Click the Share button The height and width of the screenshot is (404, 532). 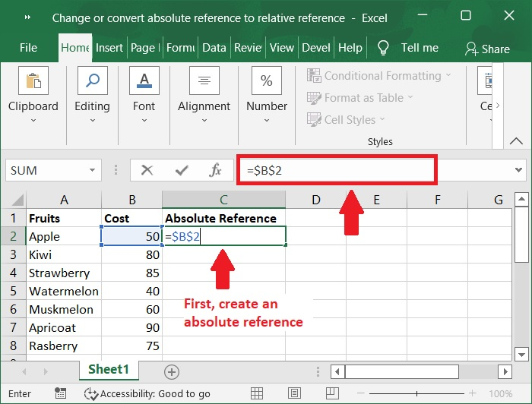tap(487, 49)
